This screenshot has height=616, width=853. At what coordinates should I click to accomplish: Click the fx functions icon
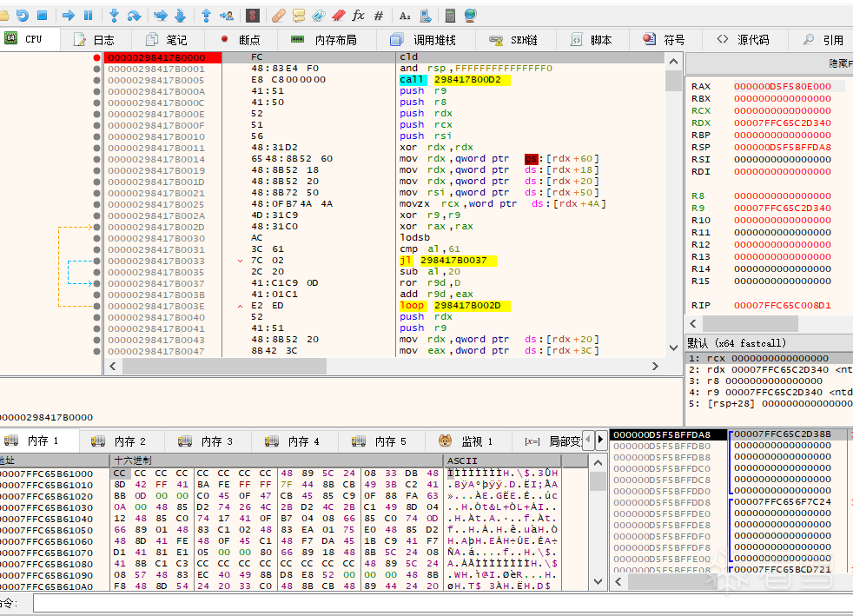[x=358, y=16]
